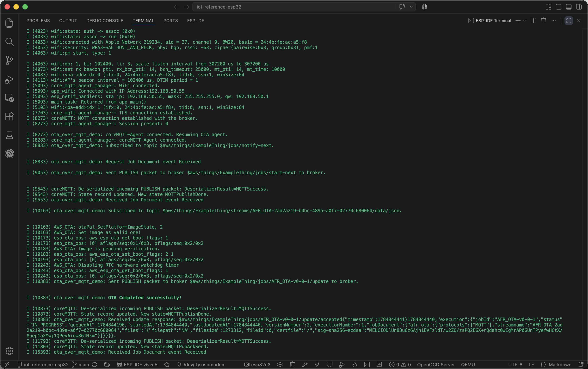This screenshot has height=369, width=588.
Task: Click the ESP-IDF Terminal label
Action: tap(490, 21)
